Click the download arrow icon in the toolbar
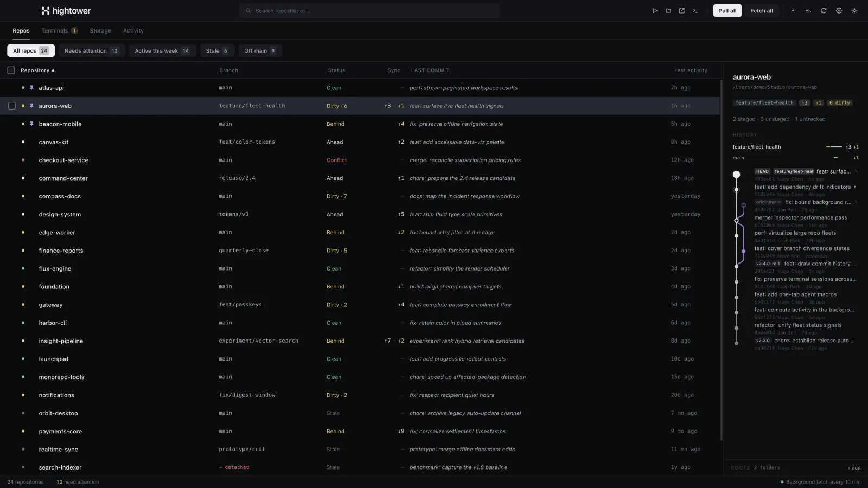Screen dimensions: 868x488 [793, 11]
